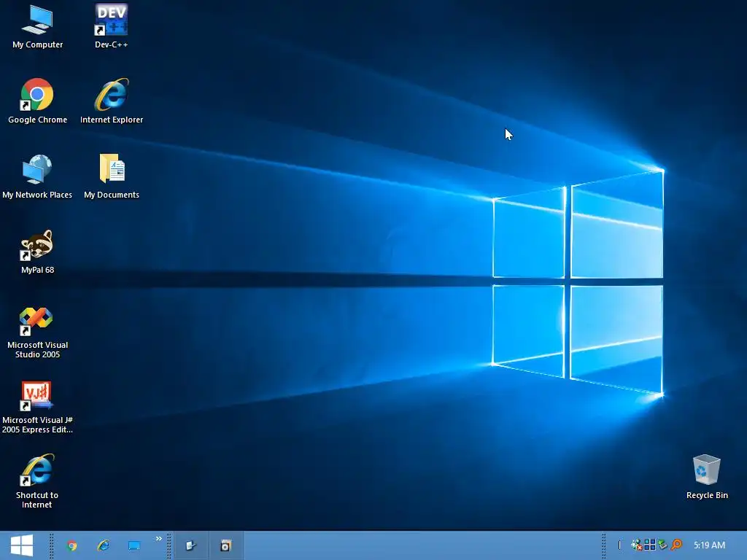Launch Internet Explorer from quick launch bar
The image size is (747, 560).
[x=104, y=545]
